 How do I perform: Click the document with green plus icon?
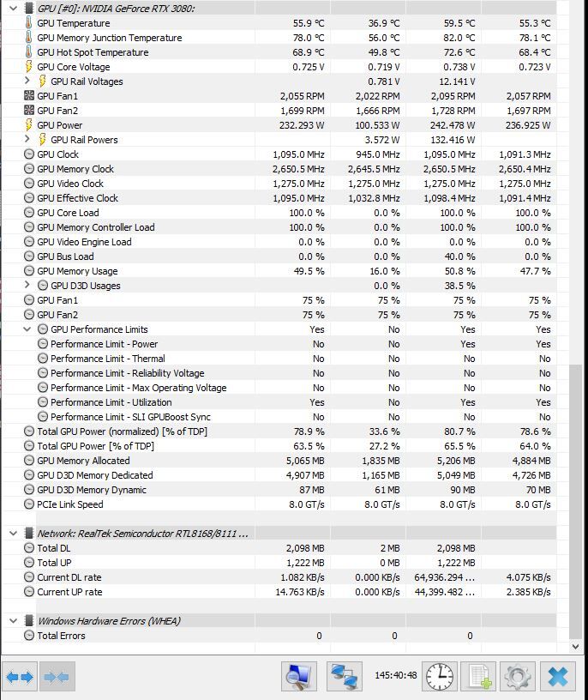pos(478,677)
